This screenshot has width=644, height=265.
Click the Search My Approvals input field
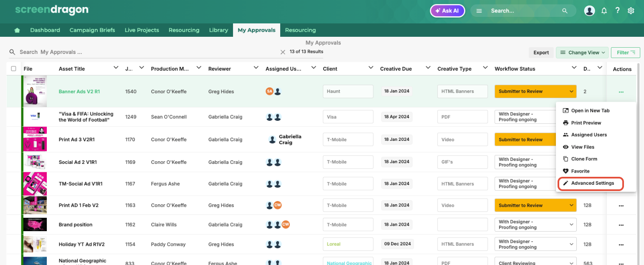(x=148, y=52)
